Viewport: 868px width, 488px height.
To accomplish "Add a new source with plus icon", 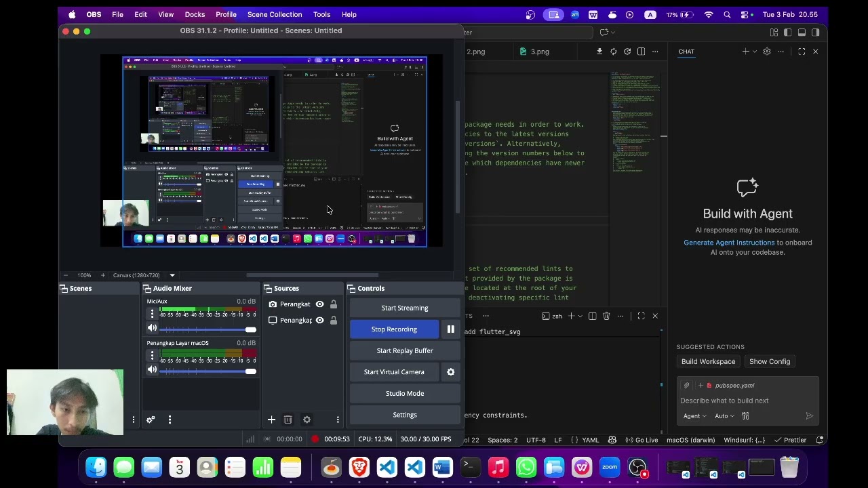I will 271,420.
